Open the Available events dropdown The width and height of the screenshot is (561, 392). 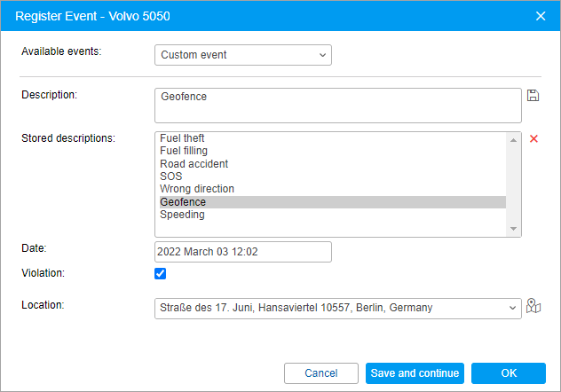point(243,55)
